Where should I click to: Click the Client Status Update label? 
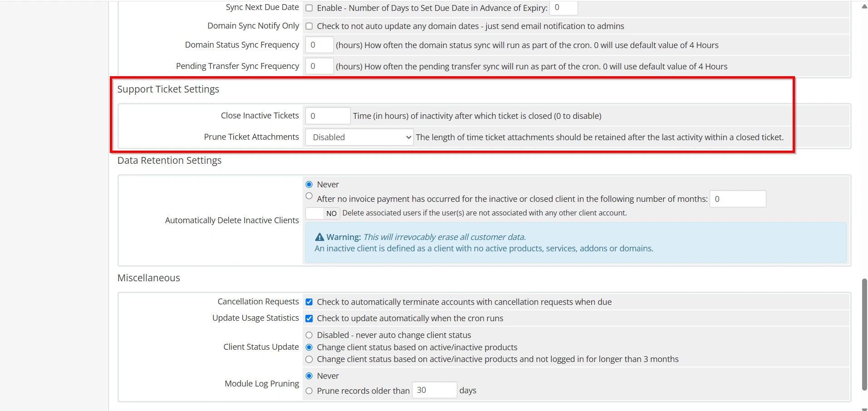261,347
